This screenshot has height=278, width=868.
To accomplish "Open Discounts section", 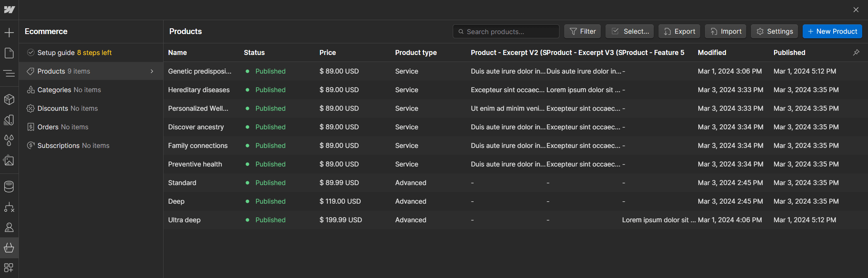I will pyautogui.click(x=91, y=108).
